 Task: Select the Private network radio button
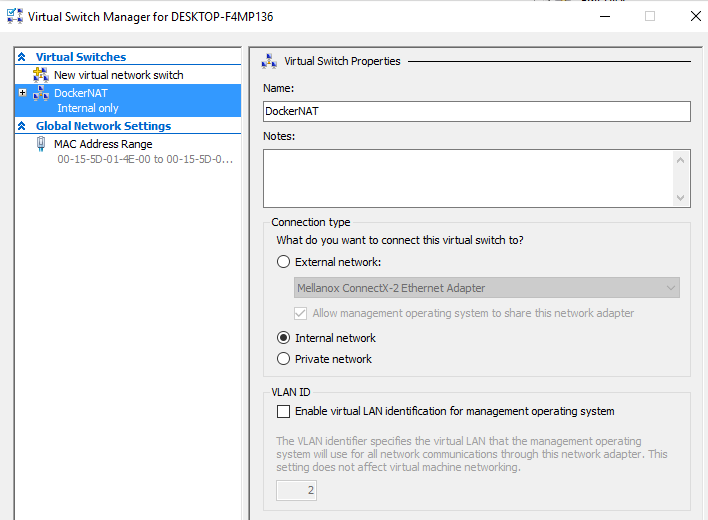pos(284,359)
